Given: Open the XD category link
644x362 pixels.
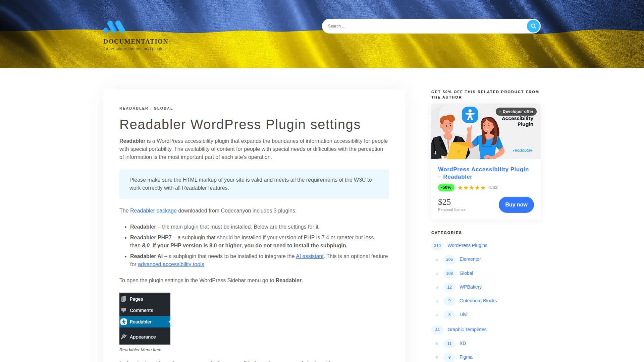Looking at the screenshot, I should 463,343.
